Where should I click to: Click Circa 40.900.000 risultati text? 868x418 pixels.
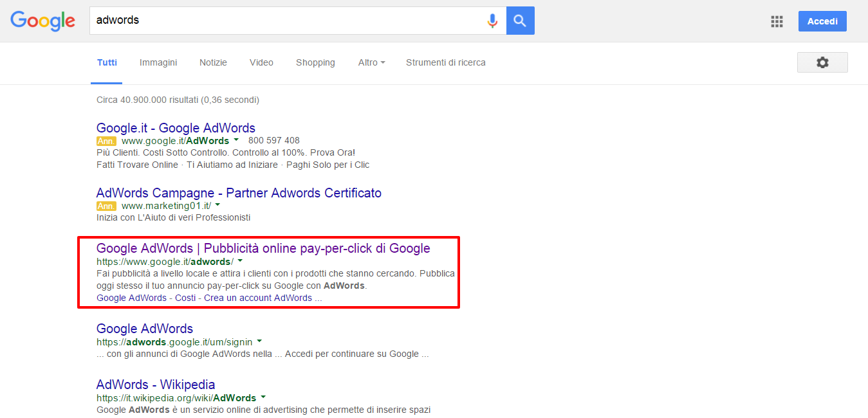178,100
